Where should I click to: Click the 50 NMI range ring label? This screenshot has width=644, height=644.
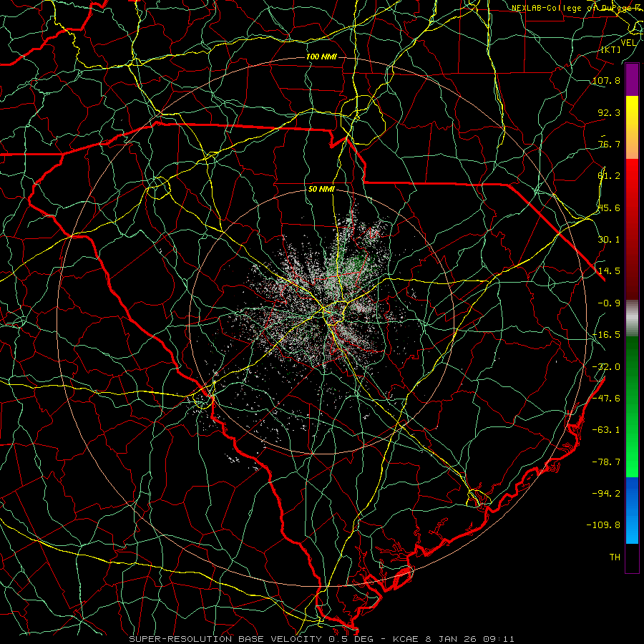coord(321,189)
